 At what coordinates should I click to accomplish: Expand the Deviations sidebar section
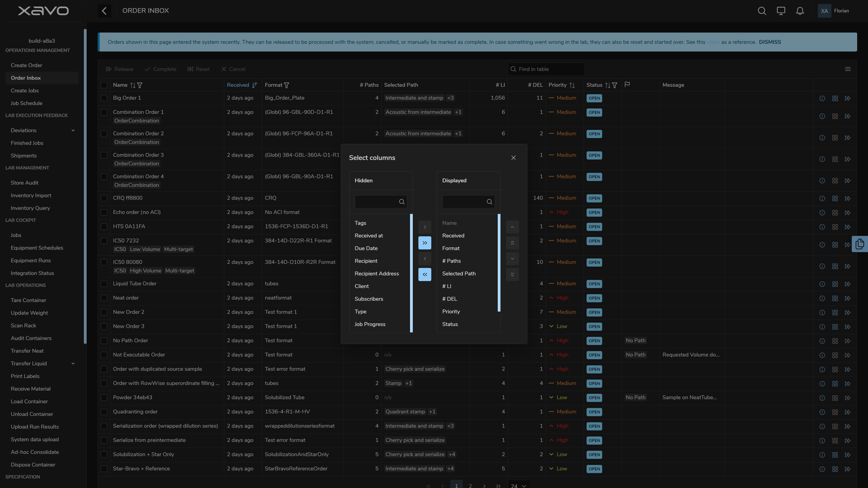click(x=73, y=131)
